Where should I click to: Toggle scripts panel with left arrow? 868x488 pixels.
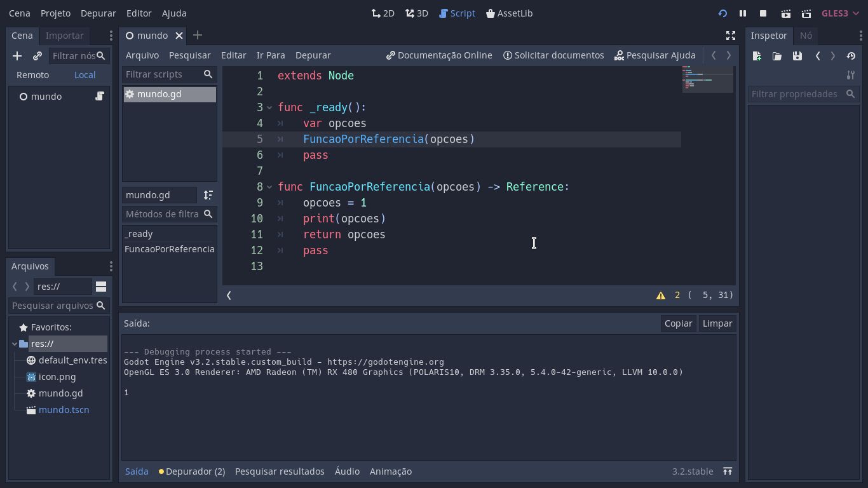coord(229,295)
